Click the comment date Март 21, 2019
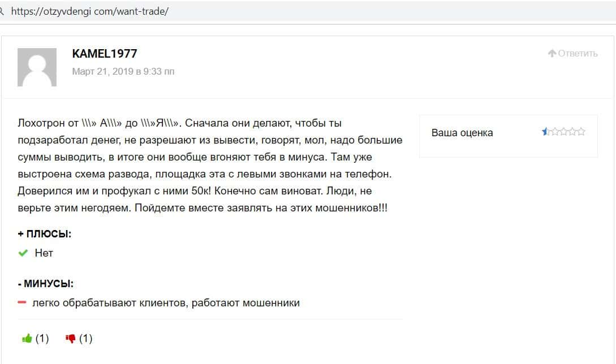 [123, 72]
